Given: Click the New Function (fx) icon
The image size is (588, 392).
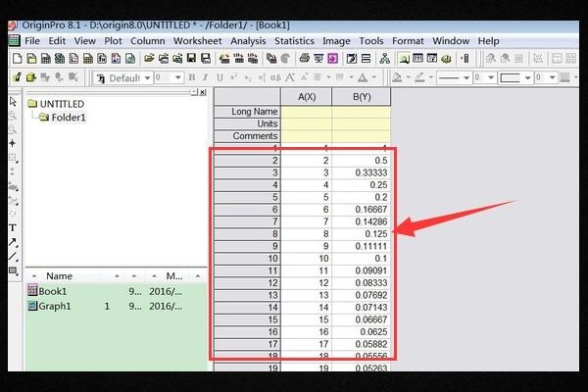Looking at the screenshot, I should point(102,59).
